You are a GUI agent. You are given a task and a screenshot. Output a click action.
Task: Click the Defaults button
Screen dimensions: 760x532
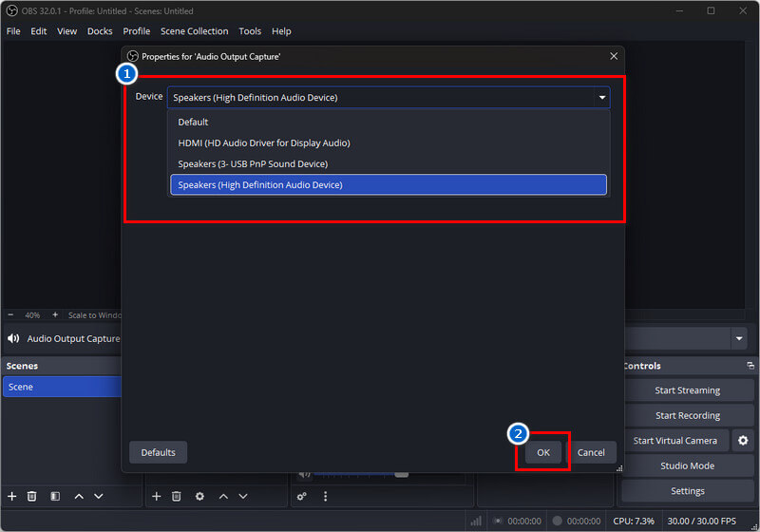pyautogui.click(x=158, y=452)
